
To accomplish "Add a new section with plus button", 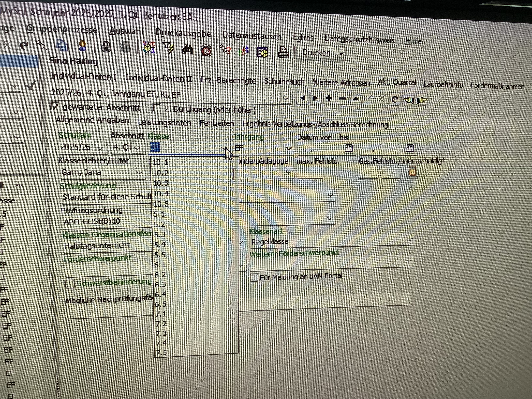I will (329, 98).
